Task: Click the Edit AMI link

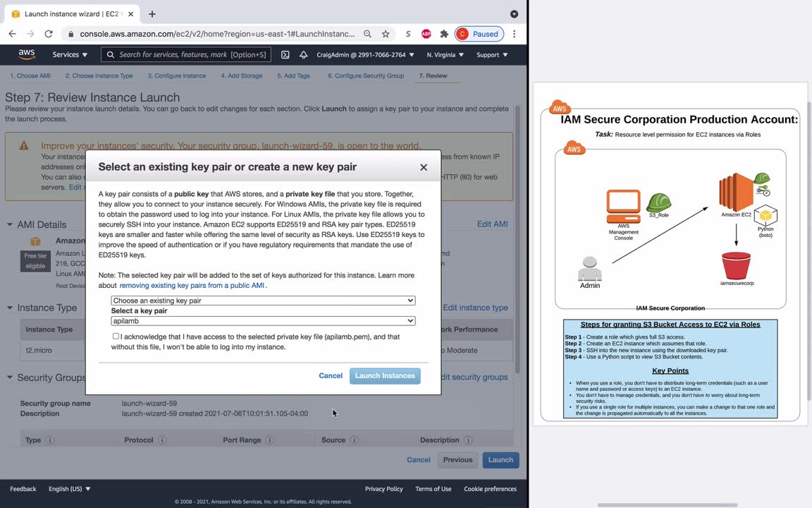Action: click(492, 224)
